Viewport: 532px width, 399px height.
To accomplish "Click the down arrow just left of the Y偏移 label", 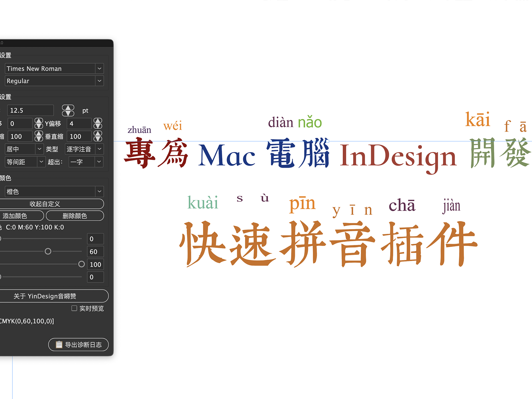I will coord(39,126).
